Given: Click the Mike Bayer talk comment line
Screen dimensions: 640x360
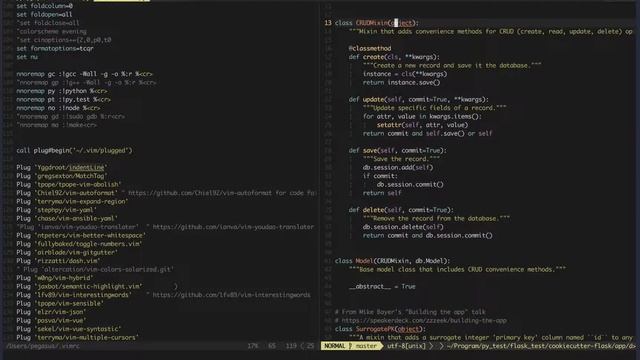Looking at the screenshot, I should coord(410,312).
